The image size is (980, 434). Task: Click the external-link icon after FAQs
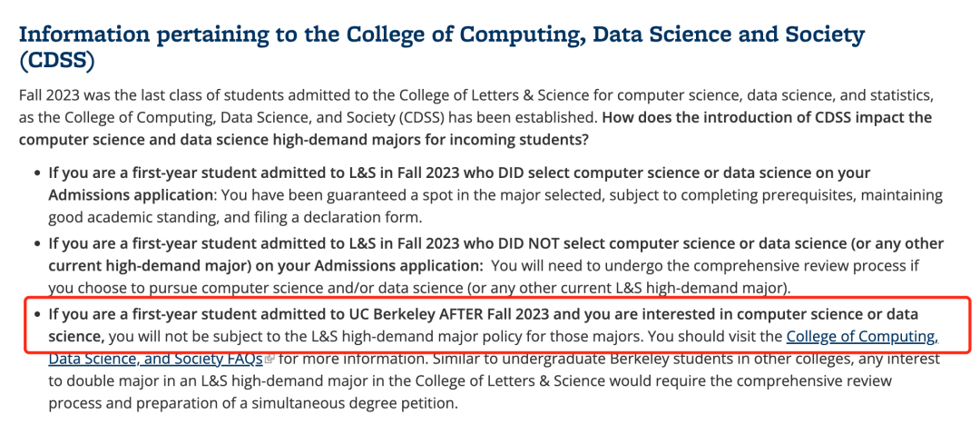(270, 360)
